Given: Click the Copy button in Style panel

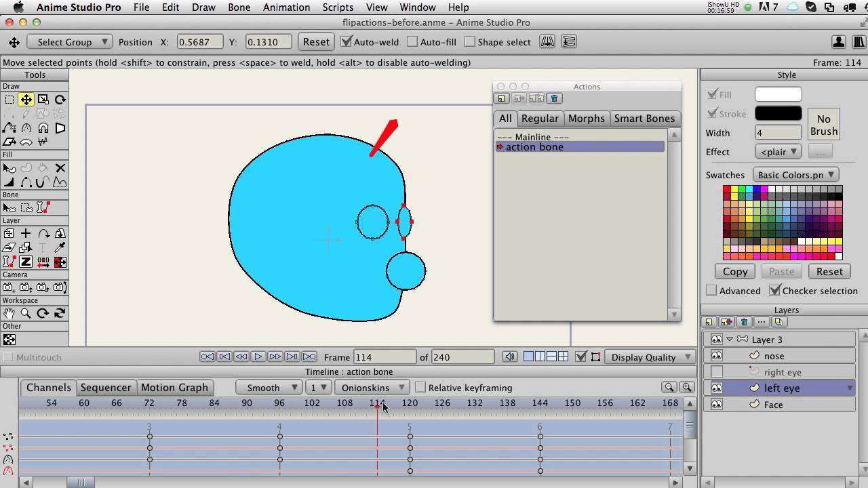Looking at the screenshot, I should pyautogui.click(x=735, y=271).
